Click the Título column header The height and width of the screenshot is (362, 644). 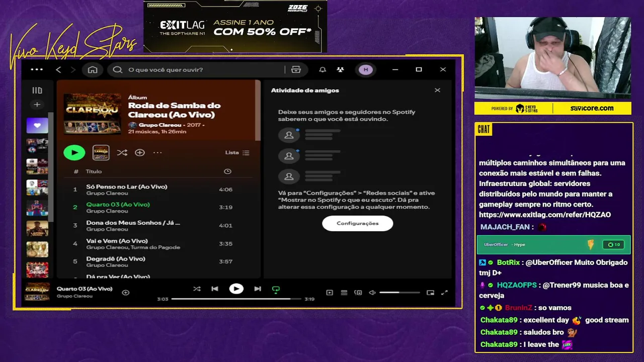coord(94,171)
